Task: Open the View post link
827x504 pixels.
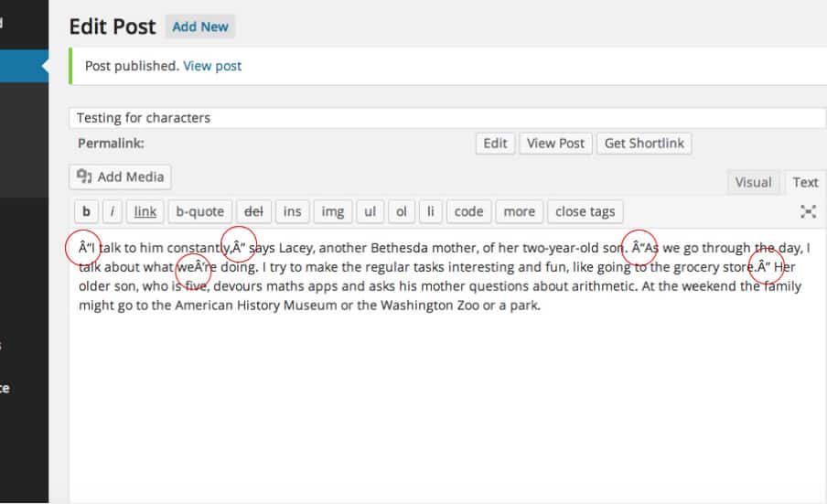Action: pyautogui.click(x=212, y=66)
